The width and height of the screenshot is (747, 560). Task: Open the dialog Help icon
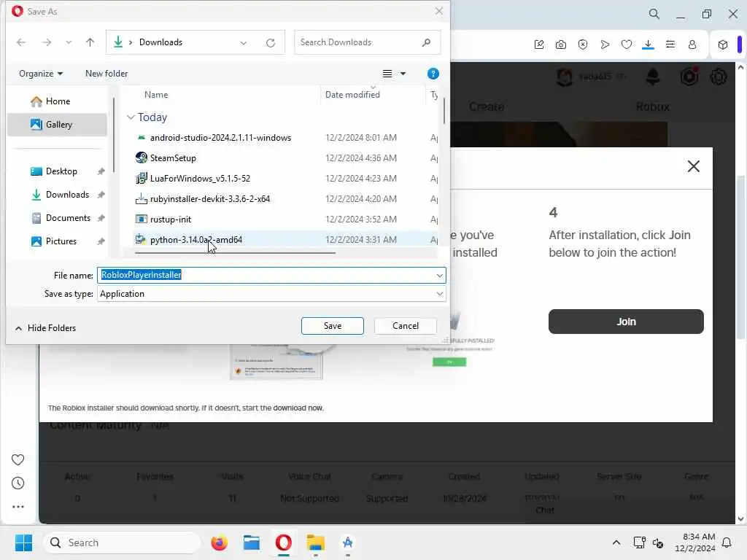[x=433, y=74]
